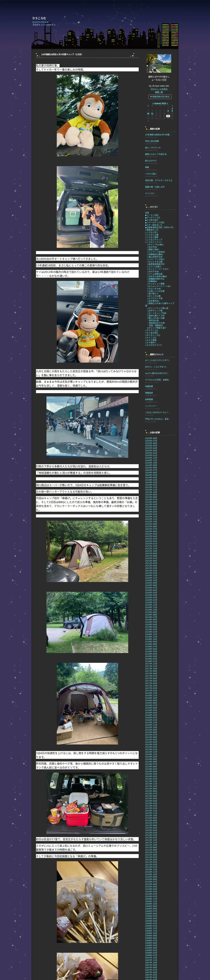Screen dimensions: 210x980
Task: Select category ◇家族あれこれ
Action: pos(151,230)
